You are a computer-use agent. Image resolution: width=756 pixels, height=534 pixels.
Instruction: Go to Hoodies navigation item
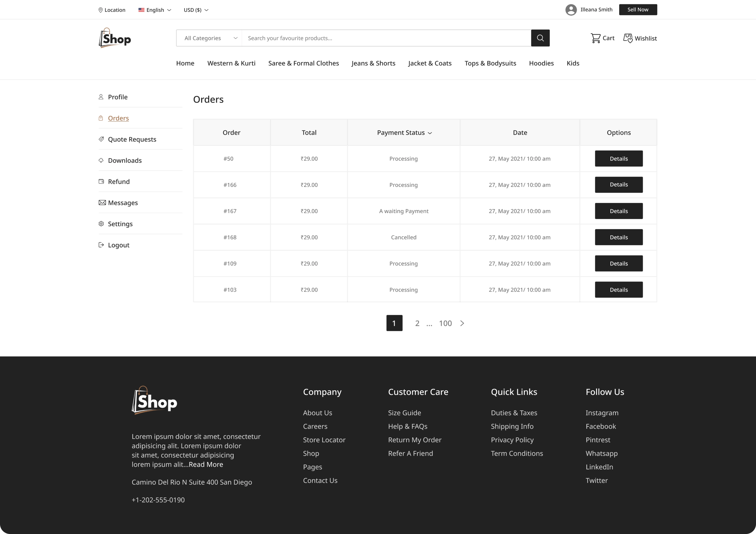coord(541,63)
